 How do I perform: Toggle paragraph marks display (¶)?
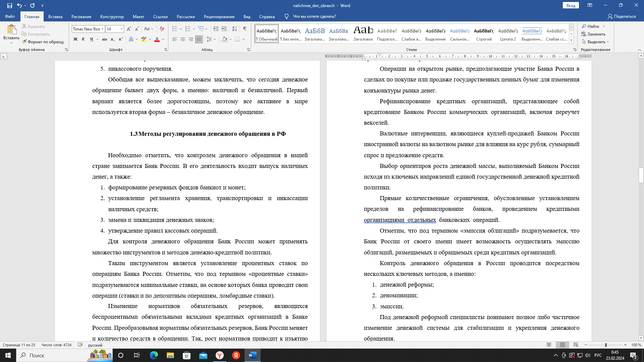pyautogui.click(x=245, y=29)
